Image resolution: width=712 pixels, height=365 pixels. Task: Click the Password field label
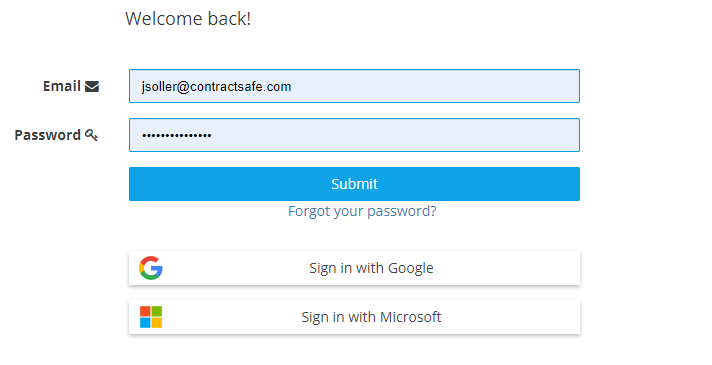[x=48, y=135]
